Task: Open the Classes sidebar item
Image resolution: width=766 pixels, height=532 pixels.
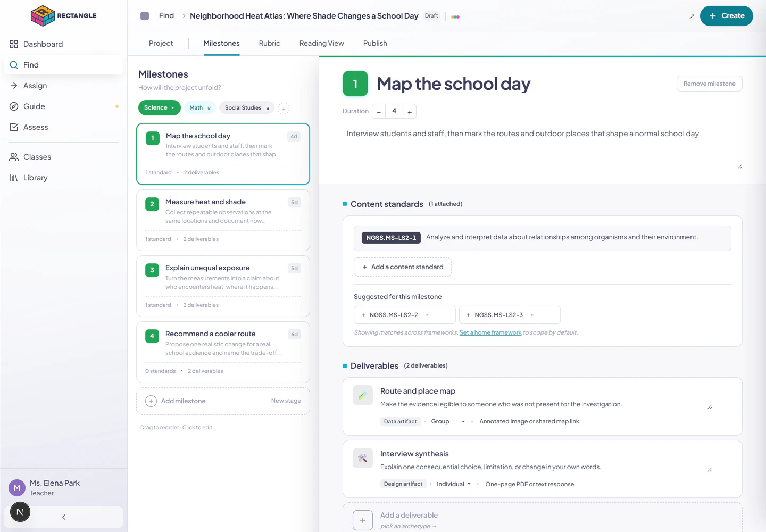Action: coord(63,157)
